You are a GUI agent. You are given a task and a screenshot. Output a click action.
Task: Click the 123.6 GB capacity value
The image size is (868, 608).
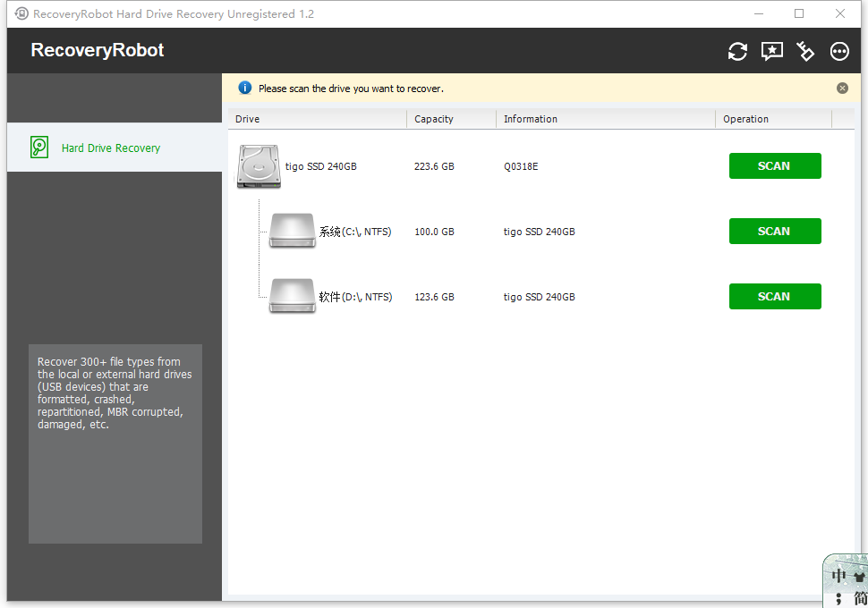tap(434, 297)
